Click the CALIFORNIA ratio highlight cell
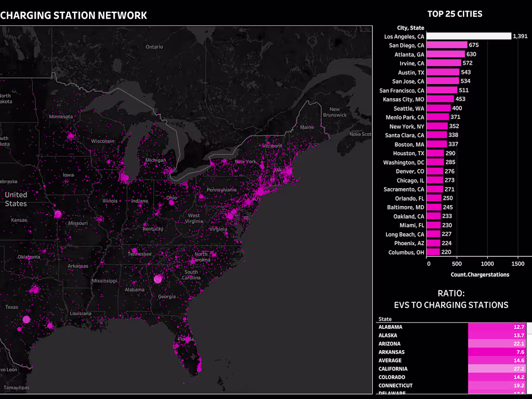The image size is (532, 399). tap(498, 369)
